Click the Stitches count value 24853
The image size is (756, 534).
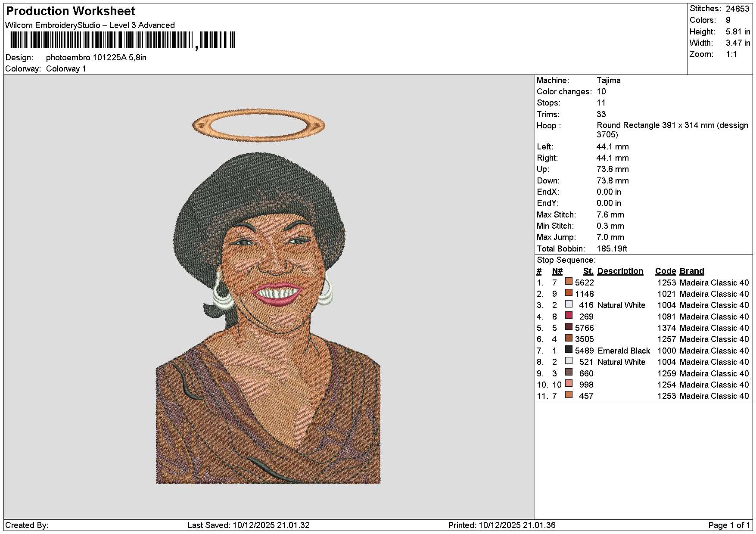tap(737, 9)
